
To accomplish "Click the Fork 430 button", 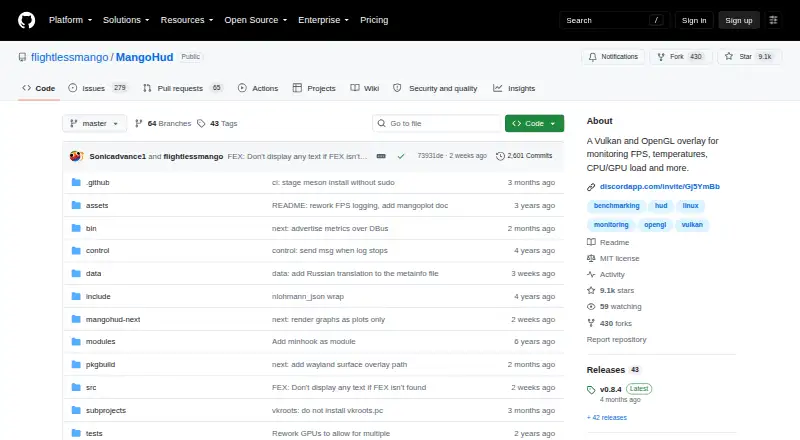I will tap(681, 57).
